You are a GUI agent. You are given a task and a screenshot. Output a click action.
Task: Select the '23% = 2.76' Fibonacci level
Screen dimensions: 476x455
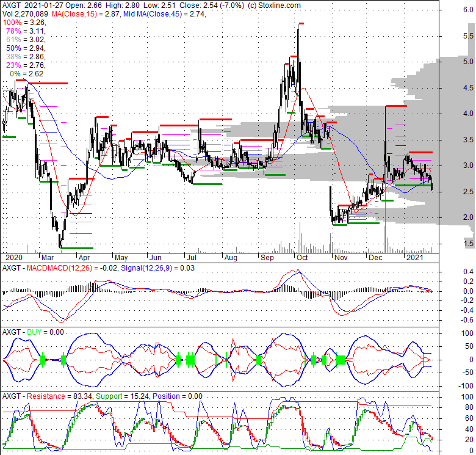[26, 65]
